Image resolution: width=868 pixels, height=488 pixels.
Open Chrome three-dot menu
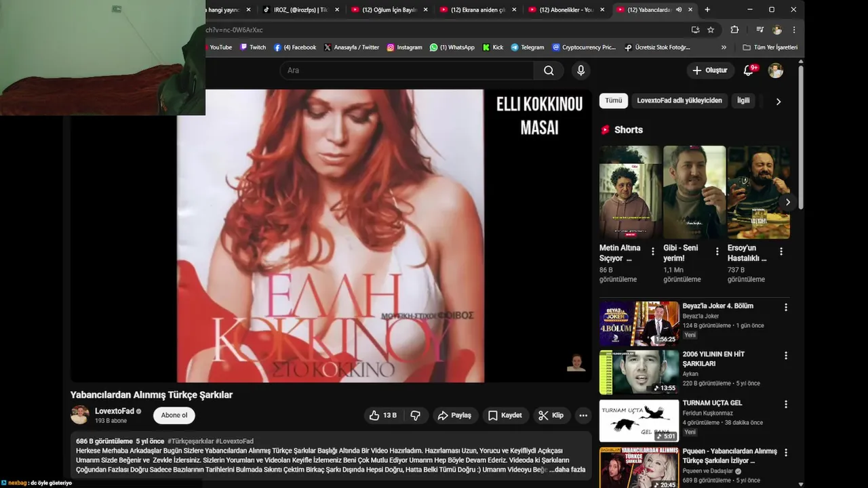coord(794,30)
